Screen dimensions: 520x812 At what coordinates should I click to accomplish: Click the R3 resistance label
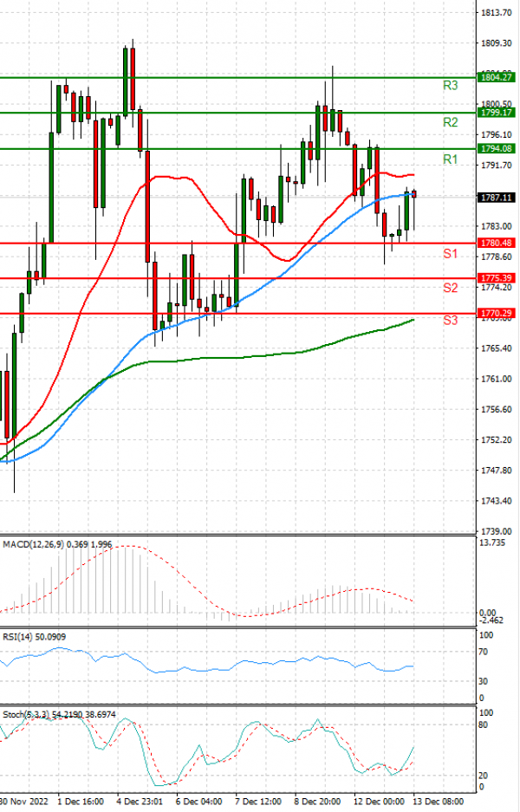point(450,86)
